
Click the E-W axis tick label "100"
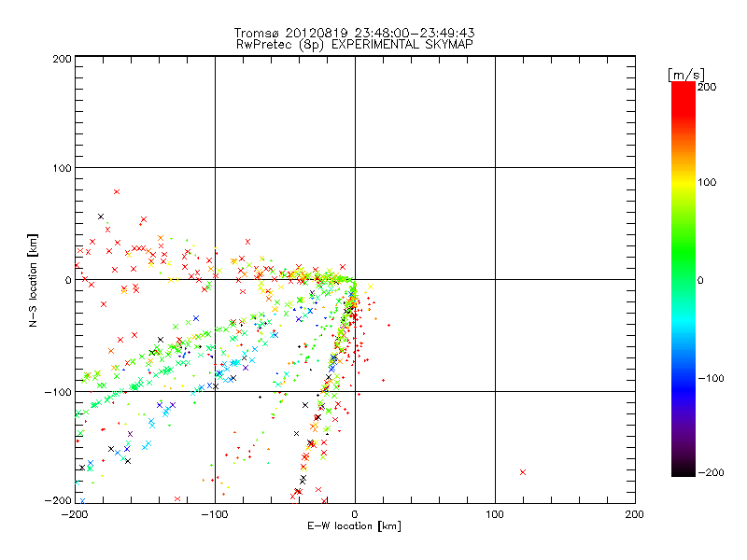[x=495, y=514]
